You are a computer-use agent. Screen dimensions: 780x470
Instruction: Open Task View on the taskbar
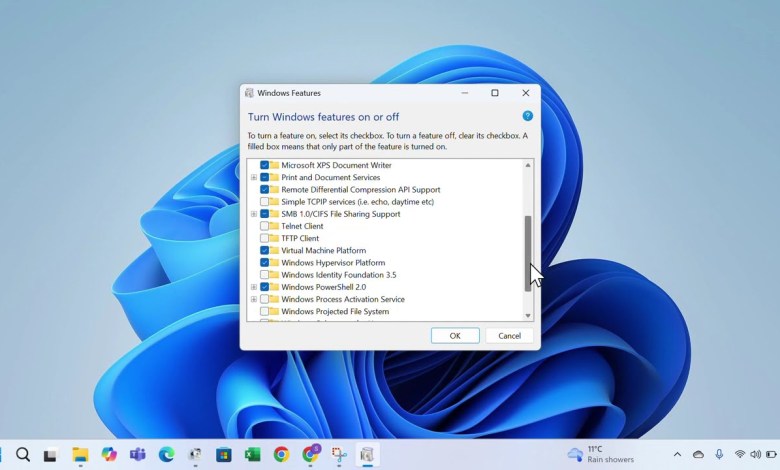pyautogui.click(x=50, y=455)
